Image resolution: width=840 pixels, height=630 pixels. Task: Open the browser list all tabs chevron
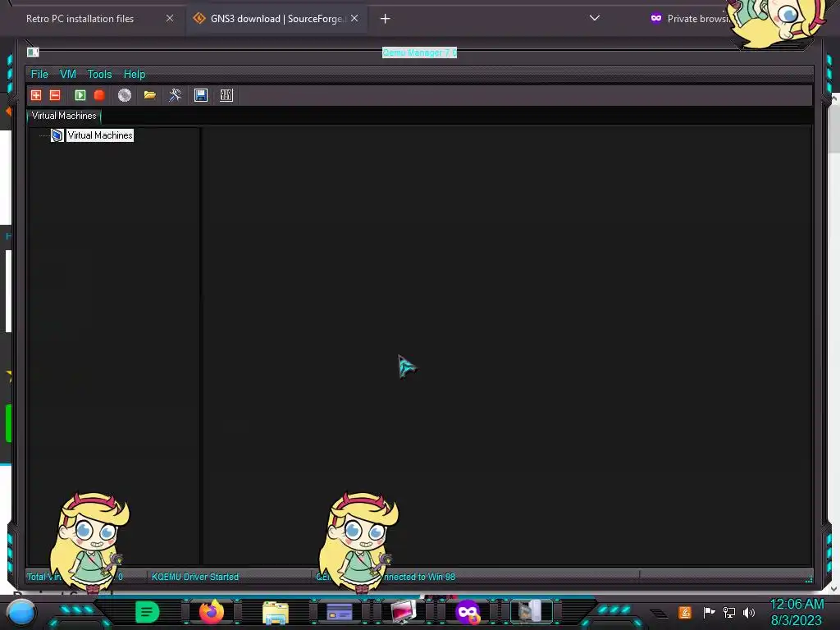tap(595, 18)
